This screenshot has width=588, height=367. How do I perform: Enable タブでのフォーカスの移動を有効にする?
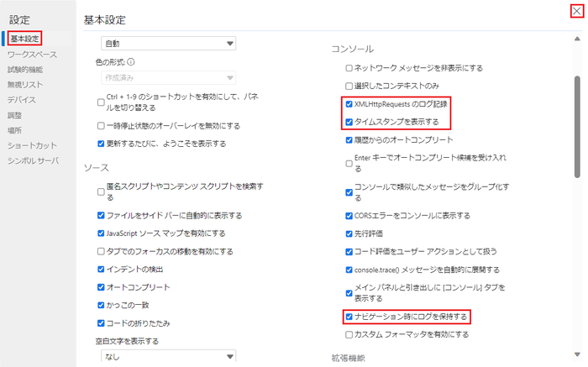point(101,251)
